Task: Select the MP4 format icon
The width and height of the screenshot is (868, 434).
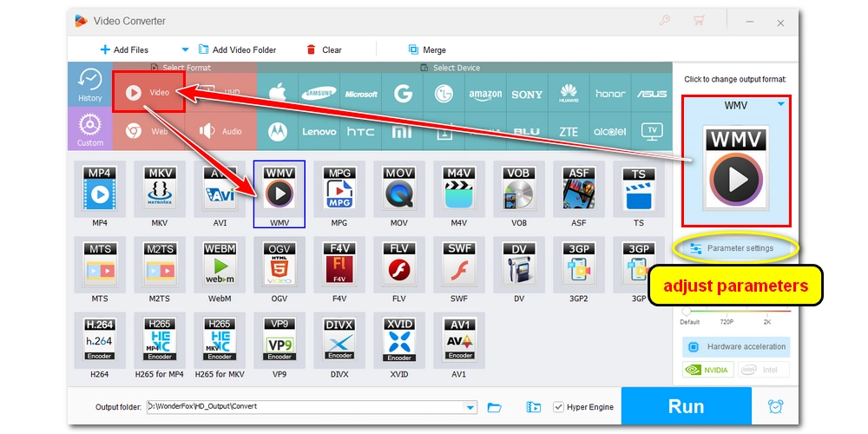Action: (100, 188)
